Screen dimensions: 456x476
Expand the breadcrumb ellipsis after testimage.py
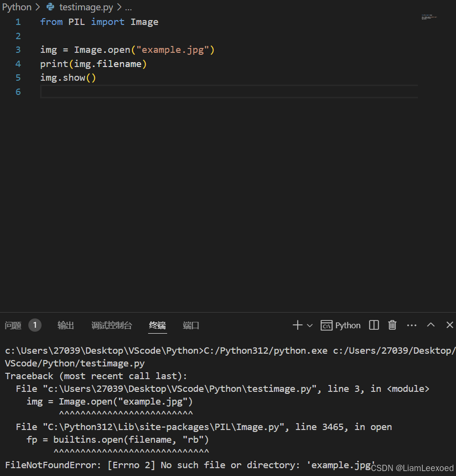point(128,7)
